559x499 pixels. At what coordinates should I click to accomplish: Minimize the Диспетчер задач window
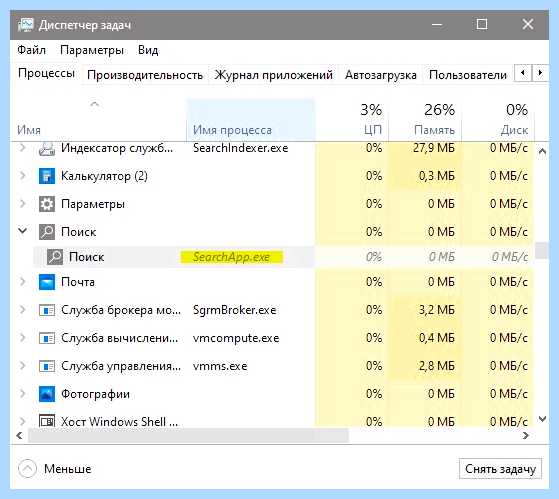(x=437, y=25)
